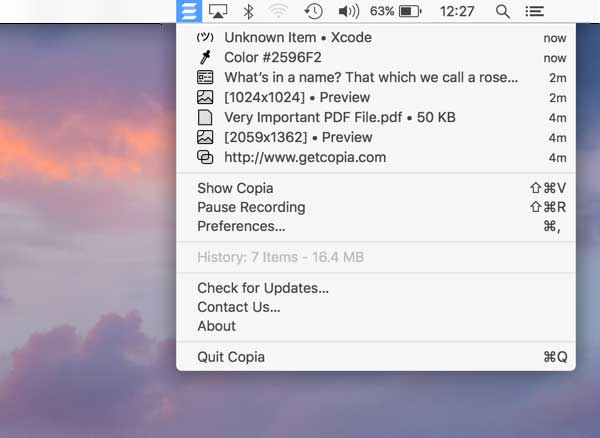600x438 pixels.
Task: Click the image icon for [1024x1024] entry
Action: tap(205, 97)
